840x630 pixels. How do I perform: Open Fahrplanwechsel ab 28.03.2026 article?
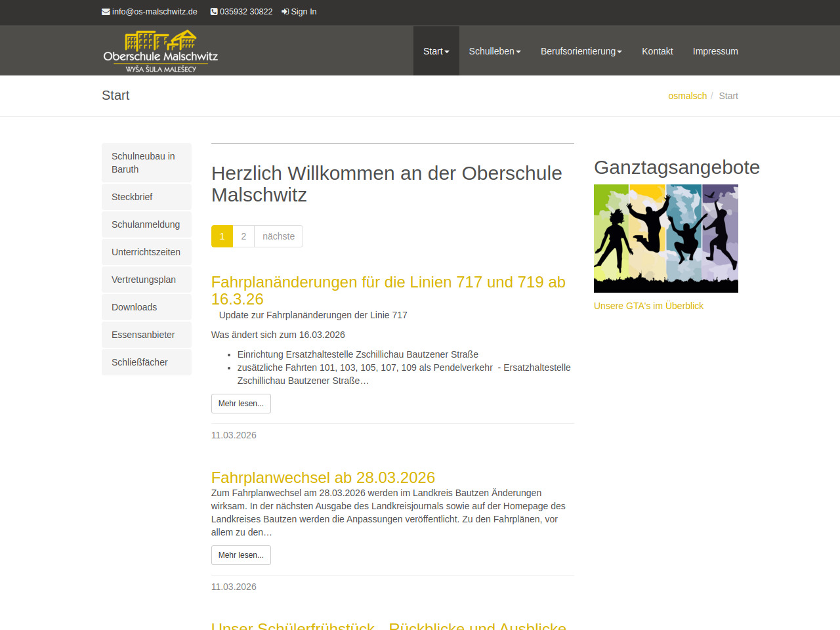[x=323, y=478]
